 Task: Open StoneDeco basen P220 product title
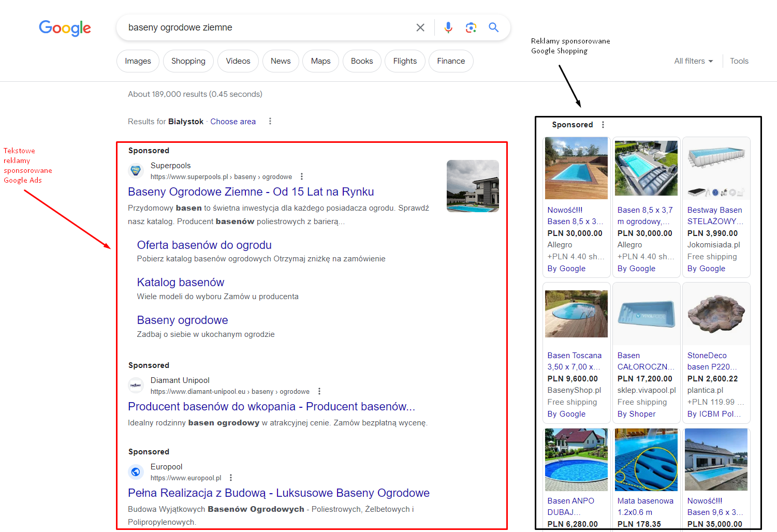712,361
